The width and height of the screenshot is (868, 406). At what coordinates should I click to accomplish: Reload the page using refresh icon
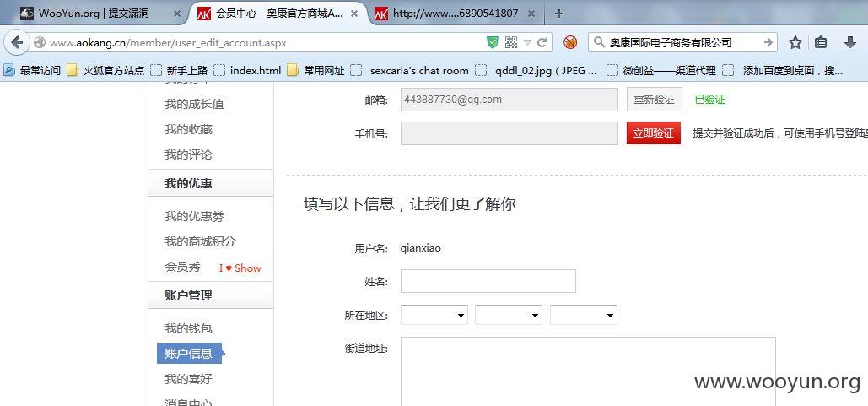pyautogui.click(x=542, y=42)
